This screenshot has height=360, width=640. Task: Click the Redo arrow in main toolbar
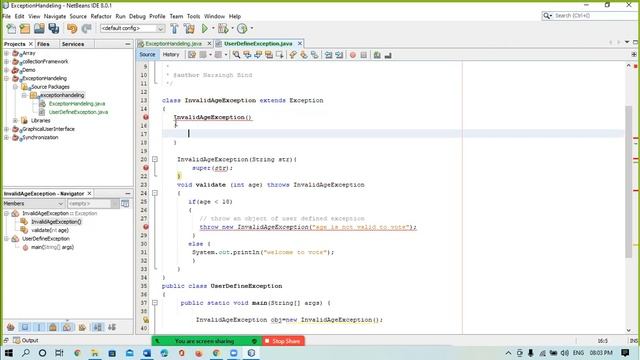point(87,29)
